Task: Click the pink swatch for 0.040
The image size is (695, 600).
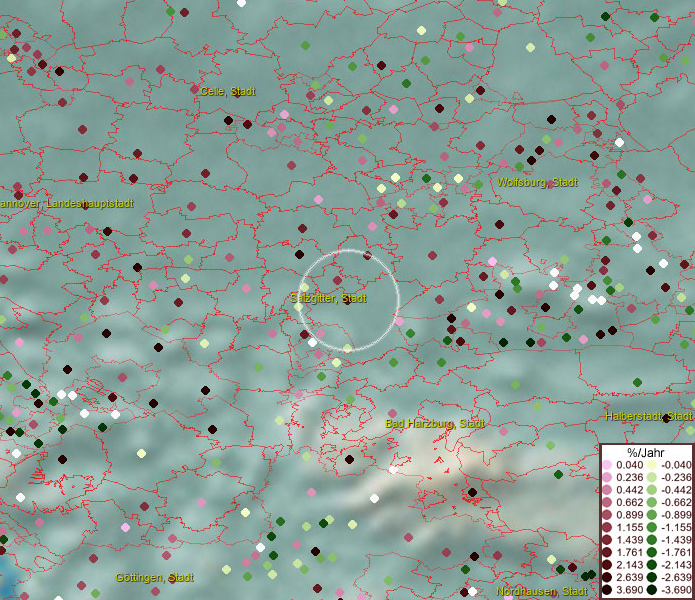Action: point(607,465)
